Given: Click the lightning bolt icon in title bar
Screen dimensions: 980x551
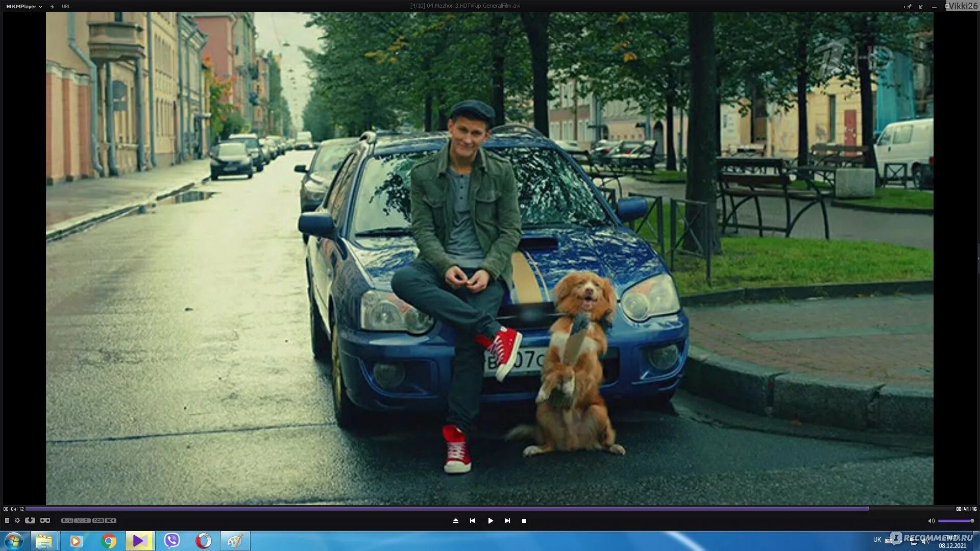Looking at the screenshot, I should click(x=53, y=7).
